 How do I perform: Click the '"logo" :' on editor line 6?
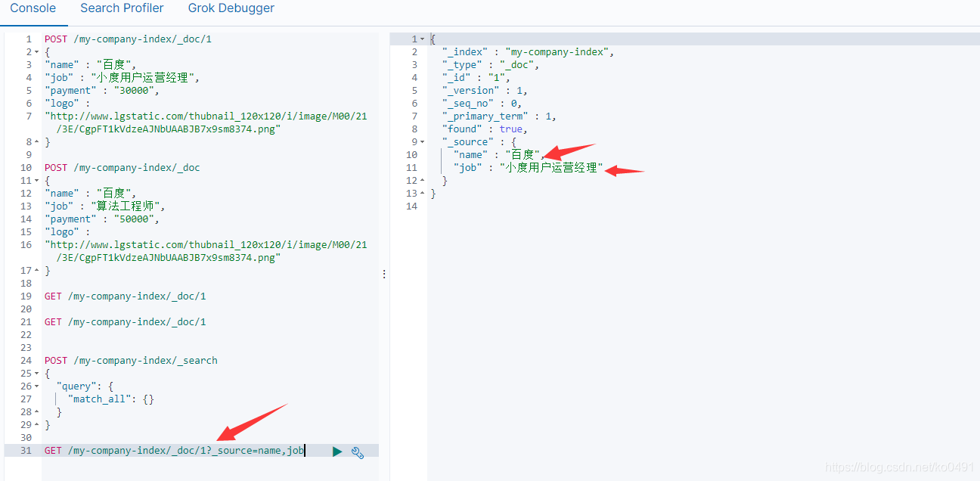click(x=67, y=104)
